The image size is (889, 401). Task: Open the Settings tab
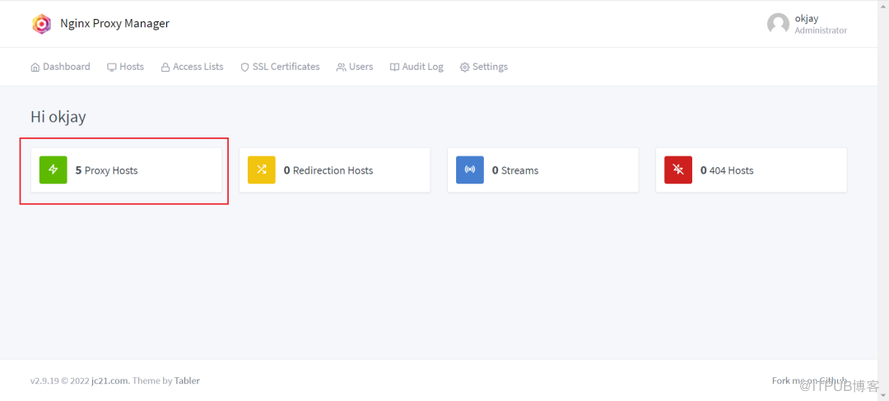tap(484, 67)
